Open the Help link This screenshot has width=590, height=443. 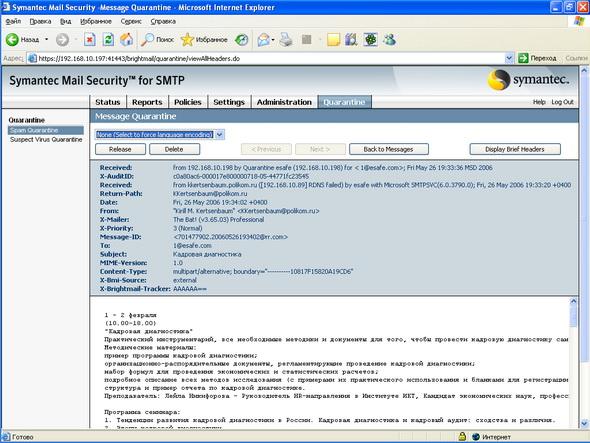(x=539, y=102)
